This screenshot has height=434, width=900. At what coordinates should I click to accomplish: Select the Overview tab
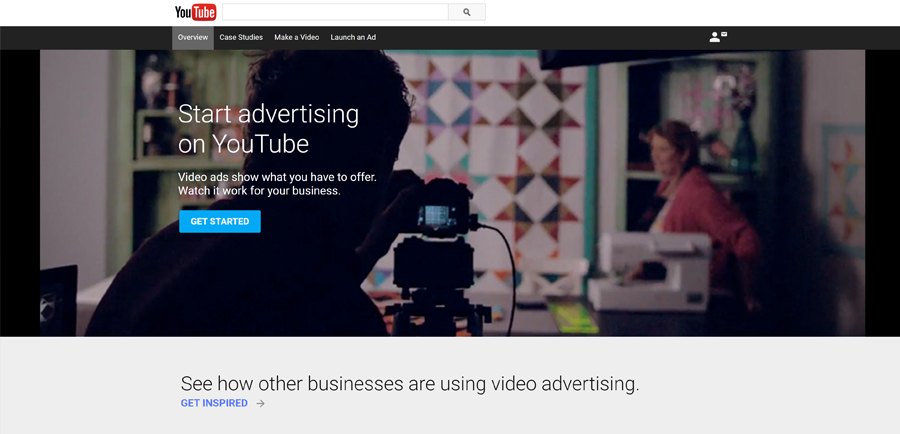click(193, 37)
